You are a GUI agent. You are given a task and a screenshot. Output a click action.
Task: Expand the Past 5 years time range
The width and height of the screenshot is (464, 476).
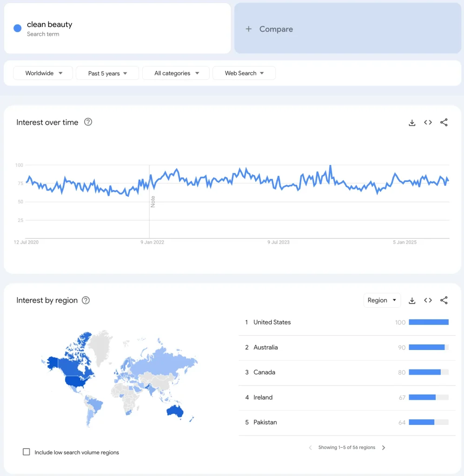click(107, 73)
